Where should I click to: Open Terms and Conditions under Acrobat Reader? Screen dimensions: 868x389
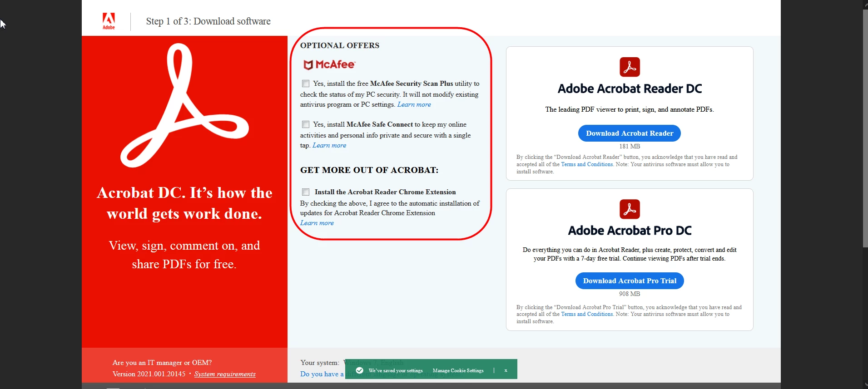tap(587, 164)
